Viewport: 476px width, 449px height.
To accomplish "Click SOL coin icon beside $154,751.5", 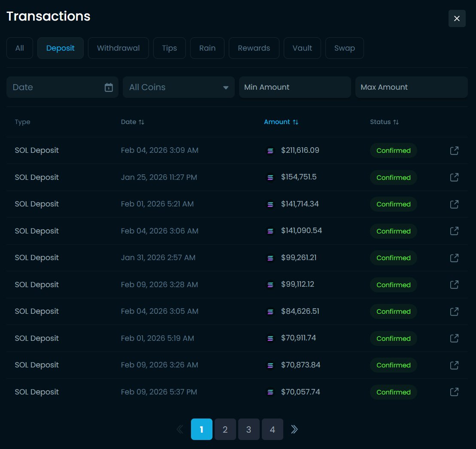I will [270, 177].
